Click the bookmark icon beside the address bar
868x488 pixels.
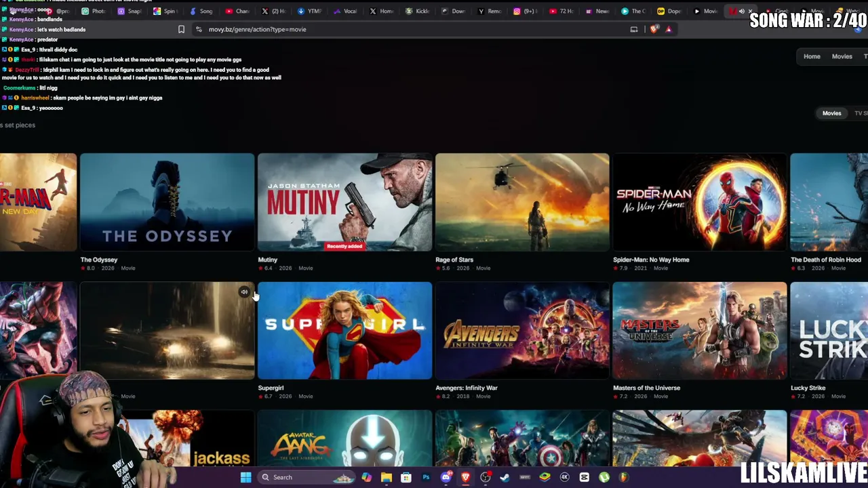click(181, 29)
